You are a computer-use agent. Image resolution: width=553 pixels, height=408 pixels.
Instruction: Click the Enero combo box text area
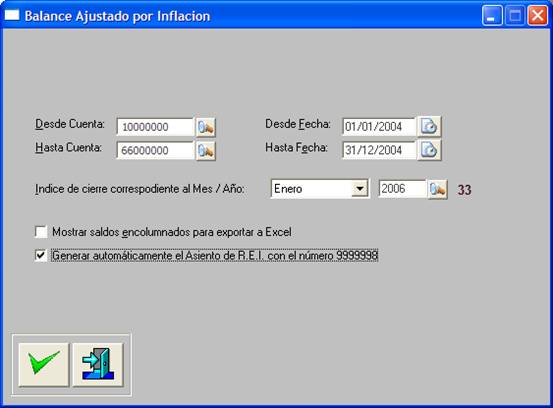[x=311, y=189]
